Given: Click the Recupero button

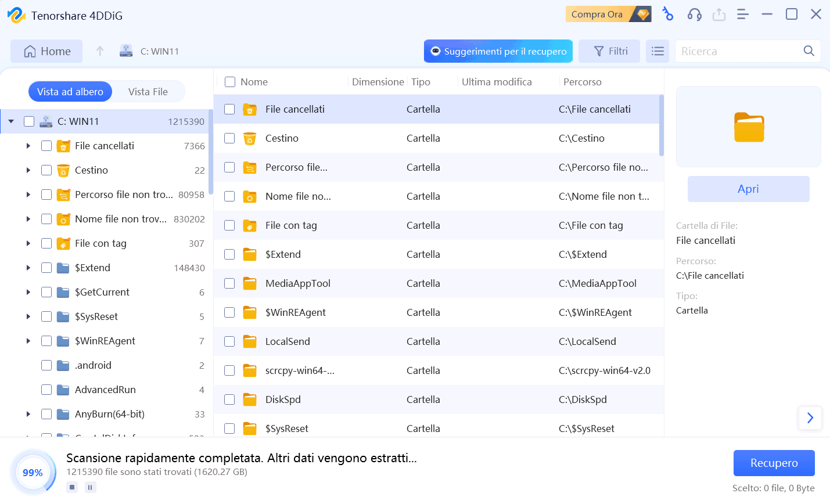Looking at the screenshot, I should point(774,463).
